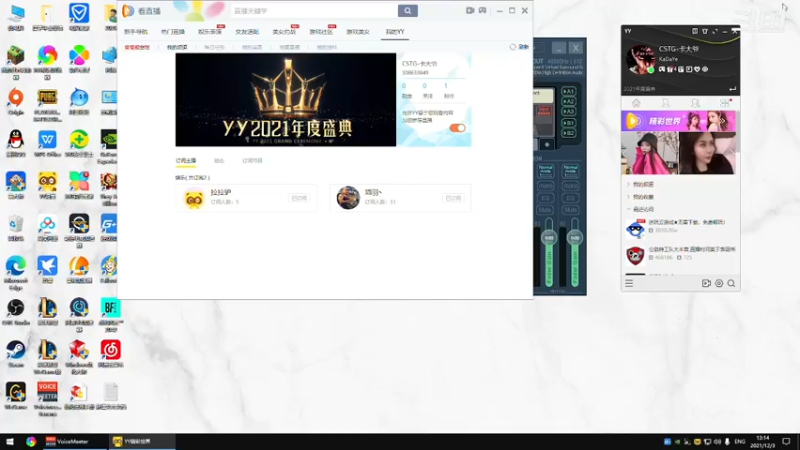The width and height of the screenshot is (800, 450).
Task: Click the skin shirt icon in YY panel title bar
Action: 705,31
